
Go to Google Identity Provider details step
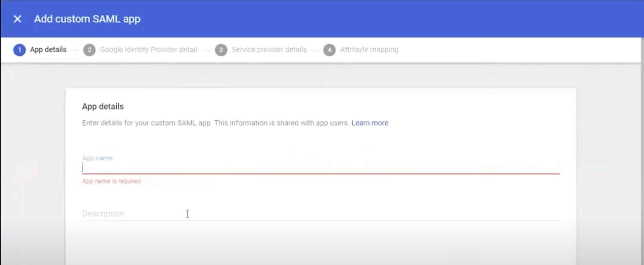[x=149, y=50]
